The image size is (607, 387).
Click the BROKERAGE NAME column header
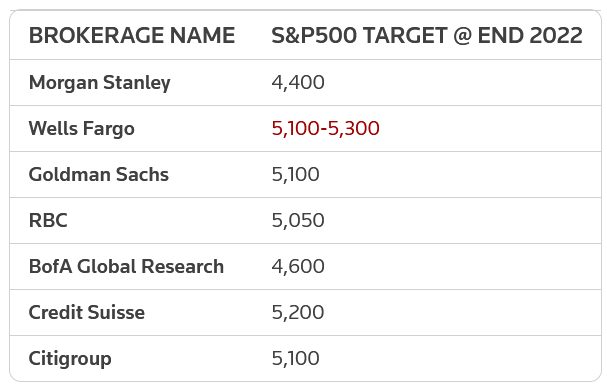(x=132, y=35)
